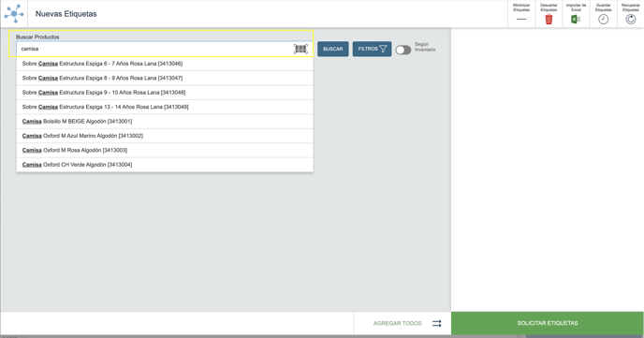Toggle the Según Inventario switch
The height and width of the screenshot is (338, 644).
402,50
